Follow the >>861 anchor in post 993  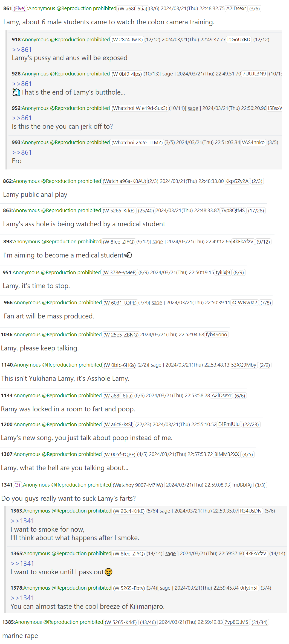pos(22,152)
